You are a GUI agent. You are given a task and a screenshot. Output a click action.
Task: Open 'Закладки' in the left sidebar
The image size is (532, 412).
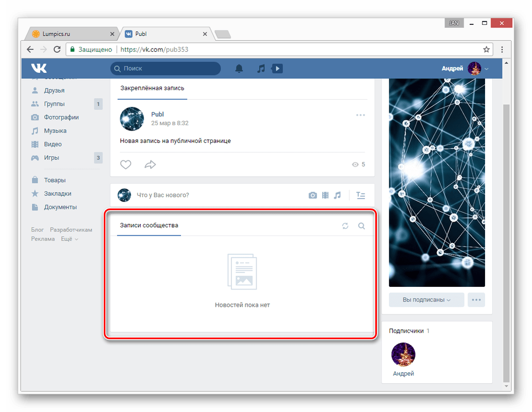pos(57,194)
